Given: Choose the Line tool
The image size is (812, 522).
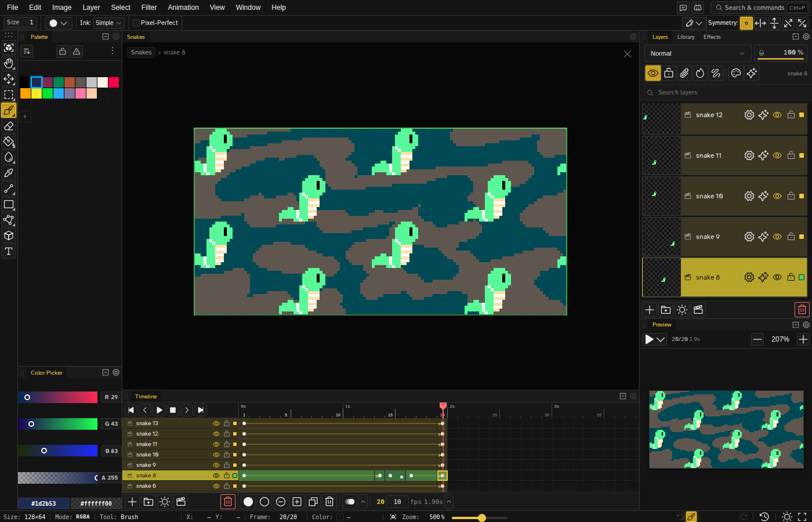Looking at the screenshot, I should pos(9,188).
